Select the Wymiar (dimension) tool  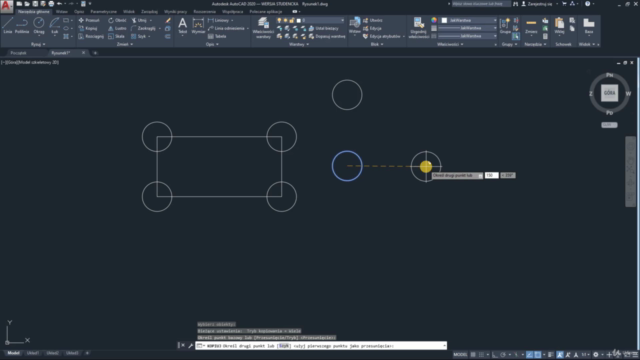(x=198, y=25)
